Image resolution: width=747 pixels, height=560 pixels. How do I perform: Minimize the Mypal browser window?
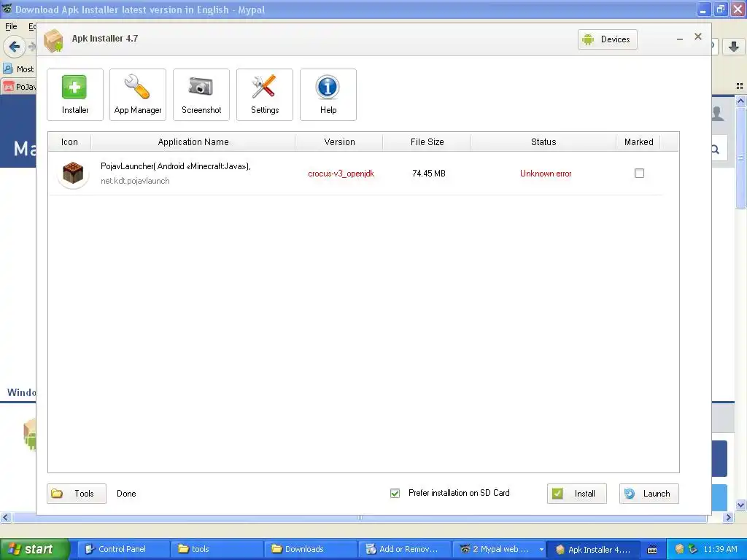click(703, 9)
